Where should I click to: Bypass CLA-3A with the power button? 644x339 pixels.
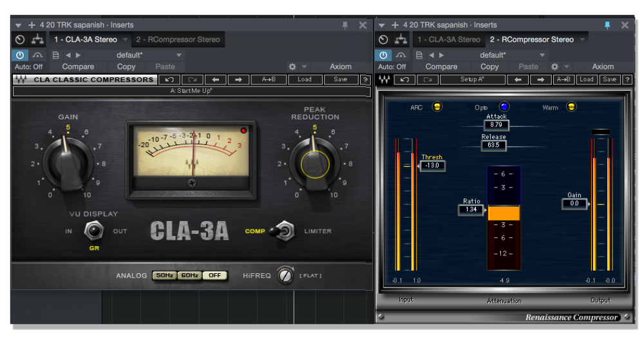(19, 55)
